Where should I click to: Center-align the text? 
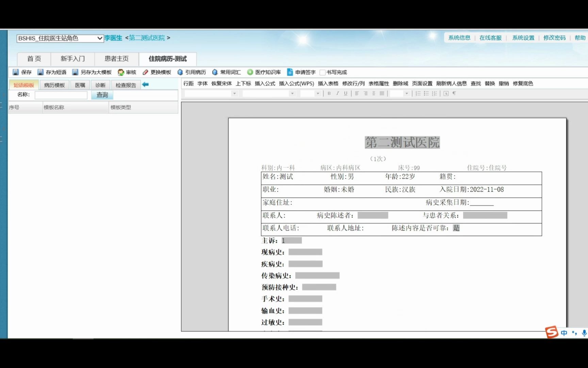[x=374, y=93]
